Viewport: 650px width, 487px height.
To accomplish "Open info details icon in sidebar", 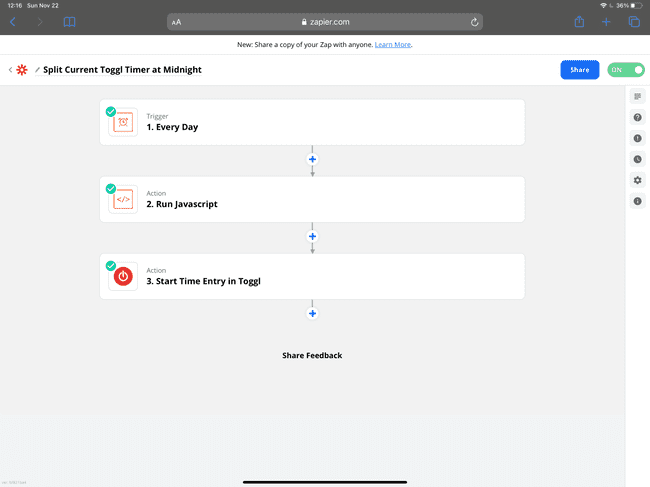I will pos(638,201).
